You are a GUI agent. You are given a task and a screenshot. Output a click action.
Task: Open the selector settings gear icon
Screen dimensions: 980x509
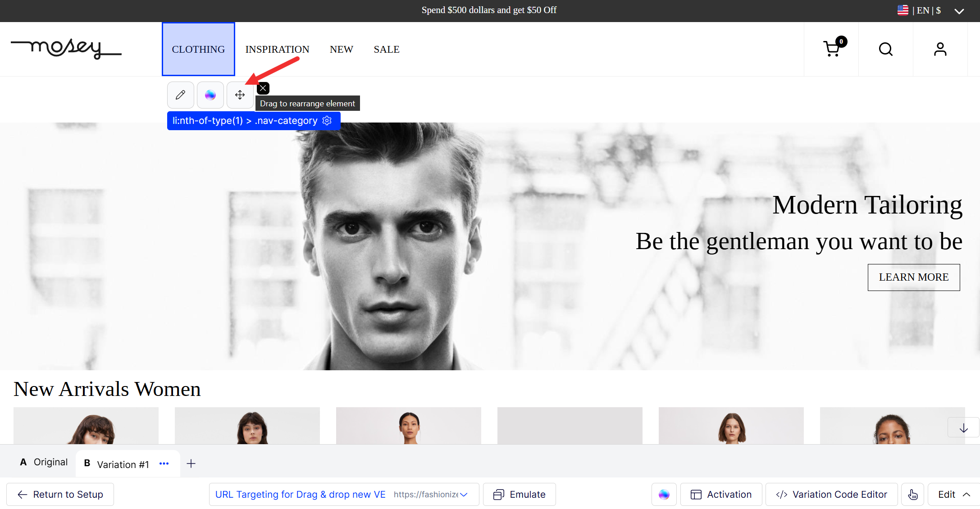[328, 121]
